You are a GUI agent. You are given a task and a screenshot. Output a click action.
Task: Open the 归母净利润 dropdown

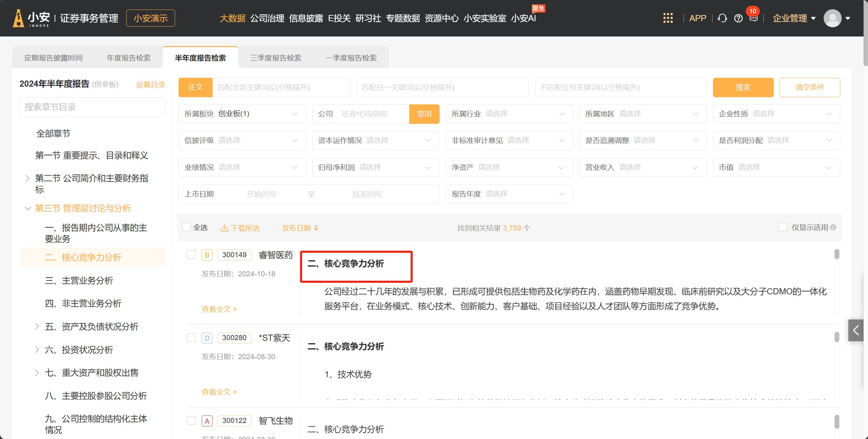[375, 167]
